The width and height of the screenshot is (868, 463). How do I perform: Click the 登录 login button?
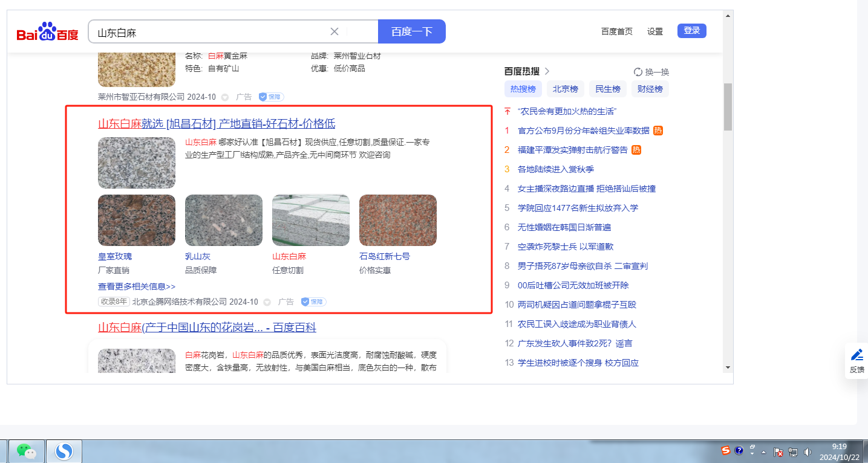tap(692, 31)
